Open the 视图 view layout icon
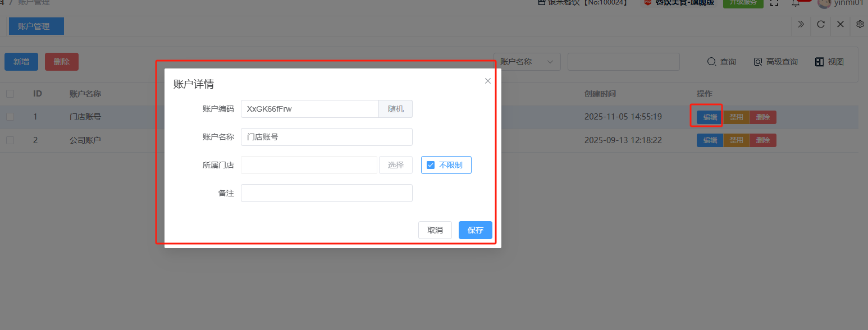Image resolution: width=868 pixels, height=330 pixels. tap(819, 62)
